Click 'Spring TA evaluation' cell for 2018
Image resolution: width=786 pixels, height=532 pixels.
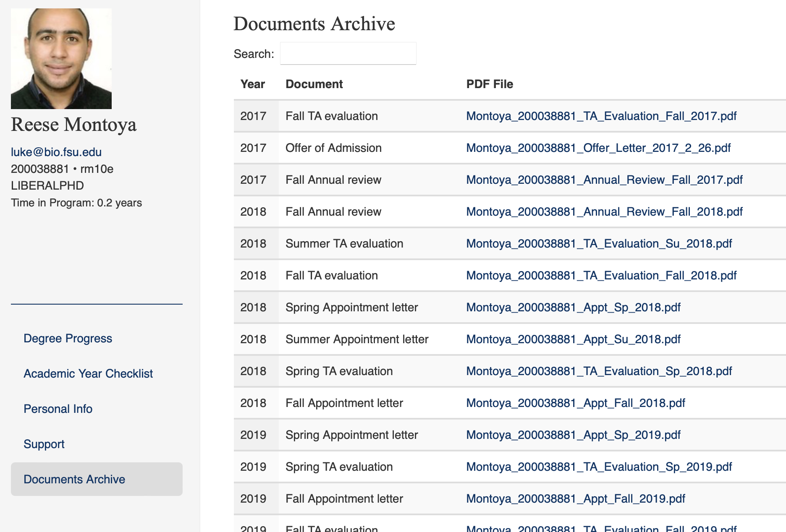339,371
